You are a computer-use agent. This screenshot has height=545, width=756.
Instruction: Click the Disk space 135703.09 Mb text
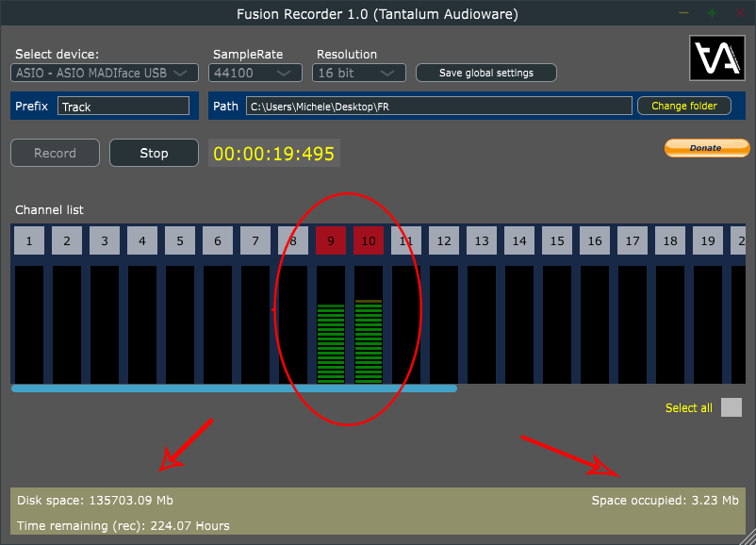95,500
